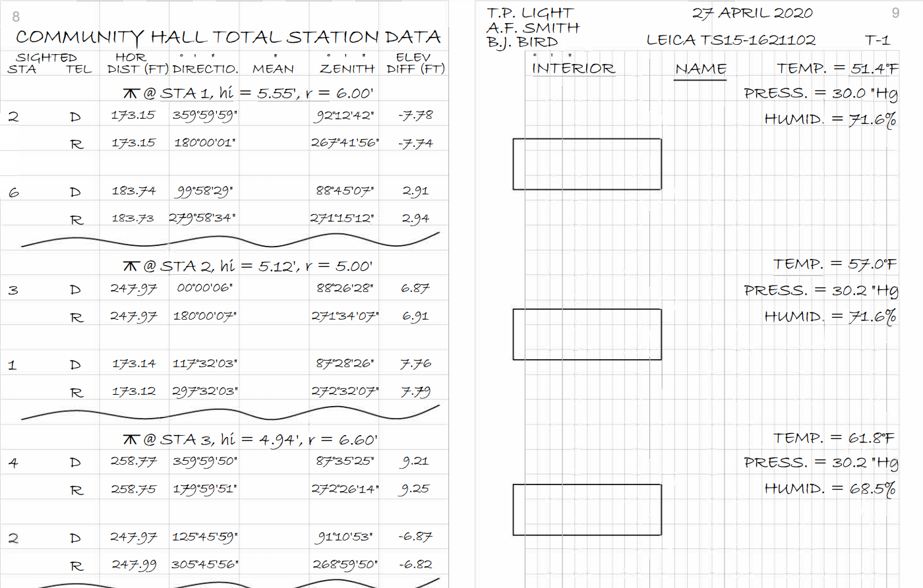Image resolution: width=923 pixels, height=588 pixels.
Task: Click the 'SIGHTED STA' column header
Action: click(x=42, y=63)
